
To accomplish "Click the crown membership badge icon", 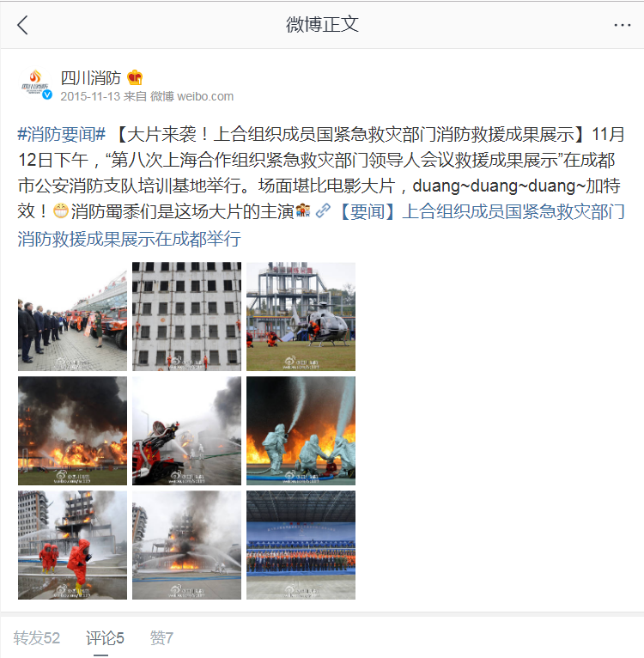I will pyautogui.click(x=135, y=77).
